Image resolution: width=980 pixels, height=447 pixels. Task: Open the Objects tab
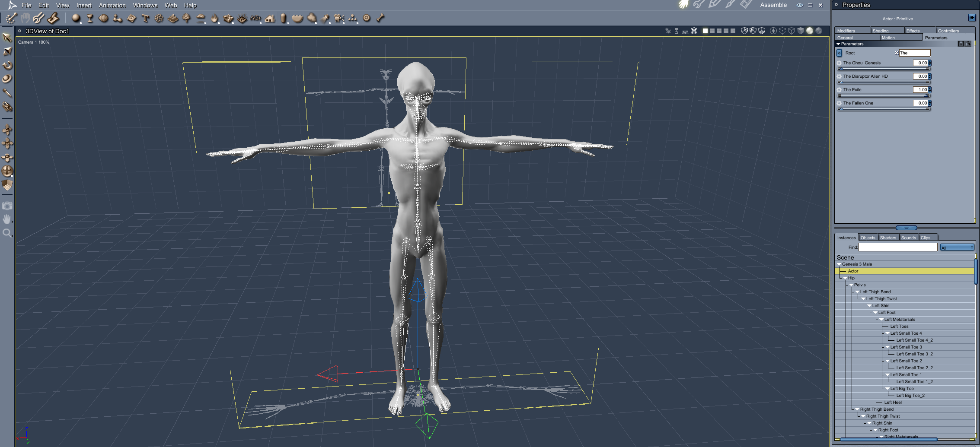(x=868, y=238)
